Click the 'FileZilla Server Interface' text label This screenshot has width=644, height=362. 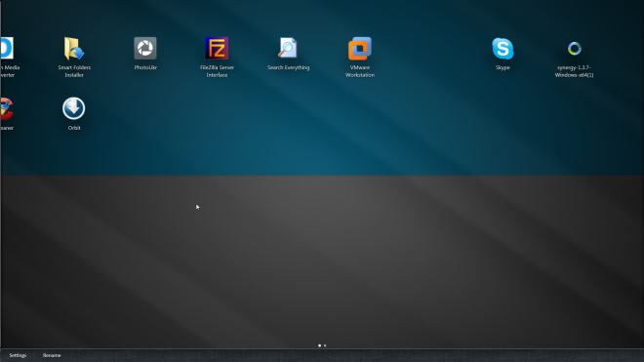pyautogui.click(x=217, y=71)
